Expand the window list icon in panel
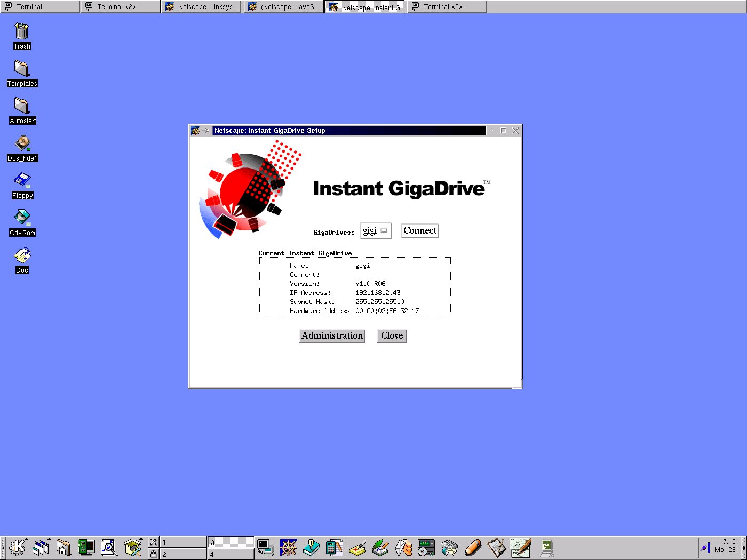The width and height of the screenshot is (747, 560). 41,548
